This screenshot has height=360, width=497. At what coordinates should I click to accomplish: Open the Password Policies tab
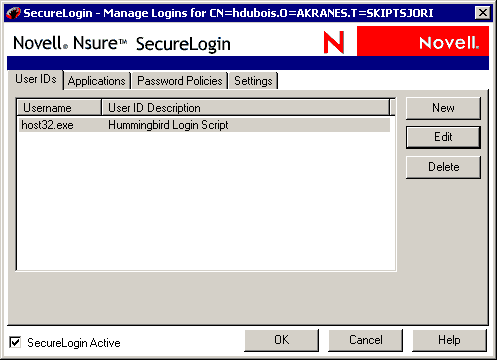[x=180, y=81]
